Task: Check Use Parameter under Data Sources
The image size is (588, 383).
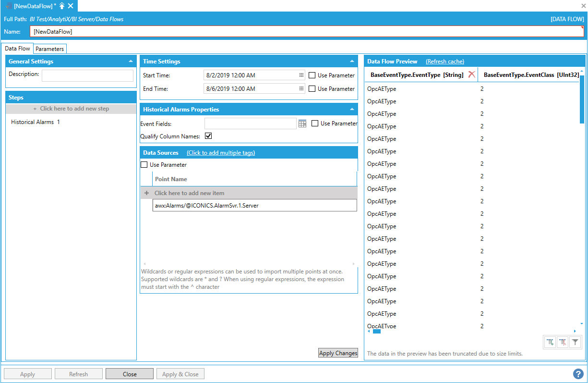Action: tap(144, 165)
